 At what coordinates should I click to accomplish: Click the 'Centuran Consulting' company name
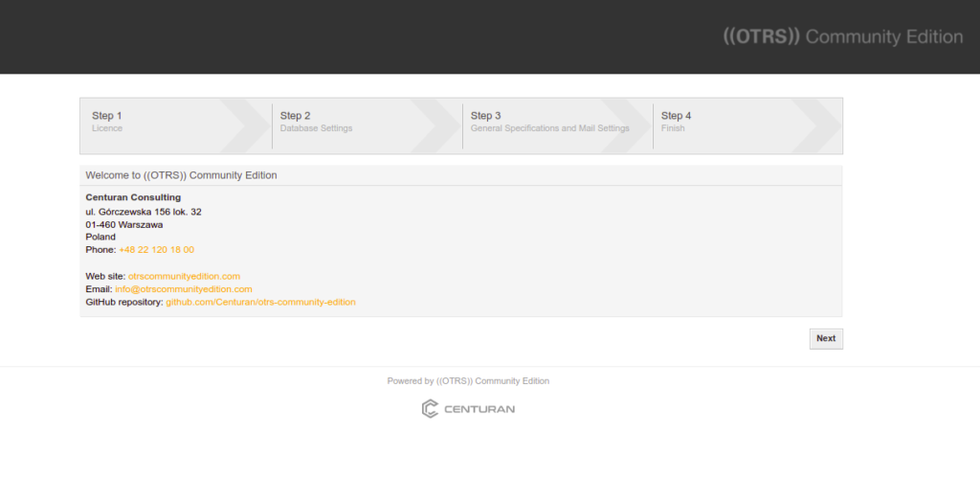pos(133,197)
